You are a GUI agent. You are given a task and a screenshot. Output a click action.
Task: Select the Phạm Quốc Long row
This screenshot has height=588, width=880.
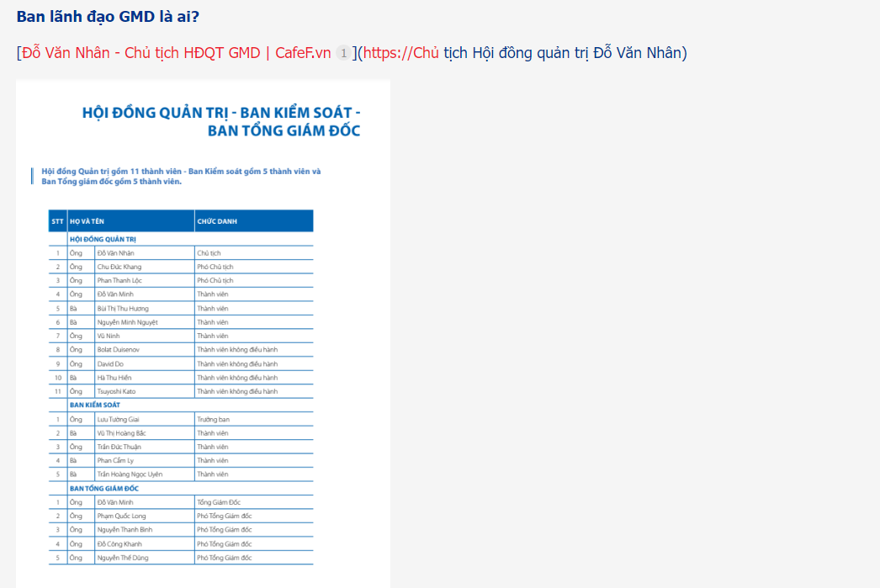coord(181,516)
